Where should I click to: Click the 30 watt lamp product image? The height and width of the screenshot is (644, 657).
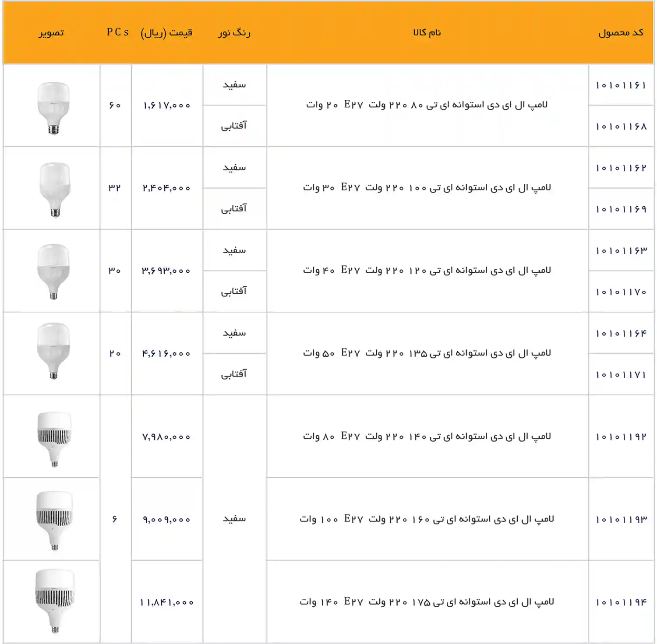point(51,187)
